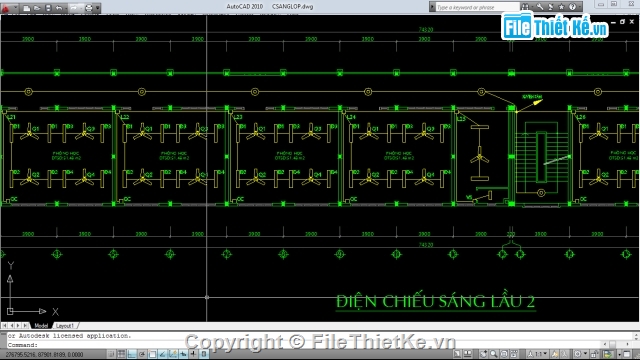Switch to the Layout1 tab

point(64,326)
